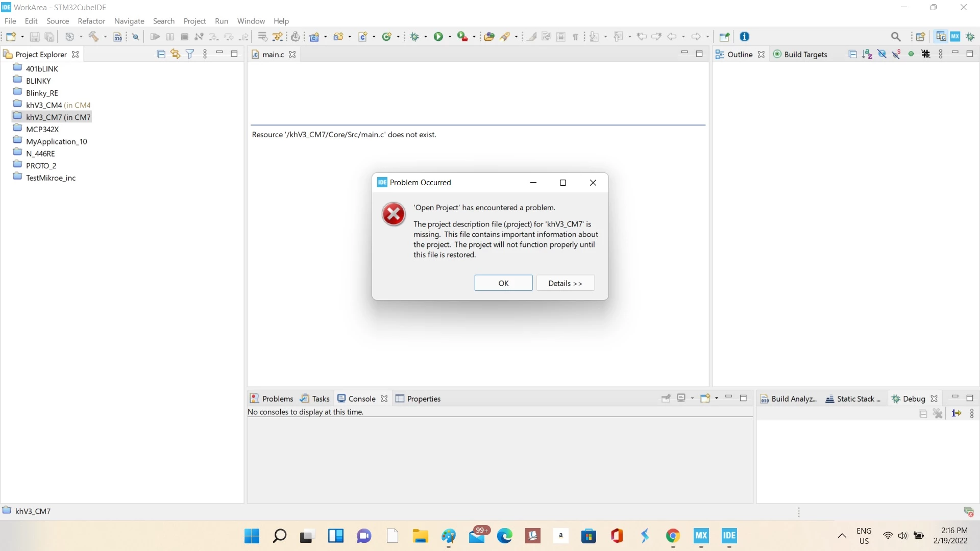Open the Window menu

pyautogui.click(x=251, y=21)
